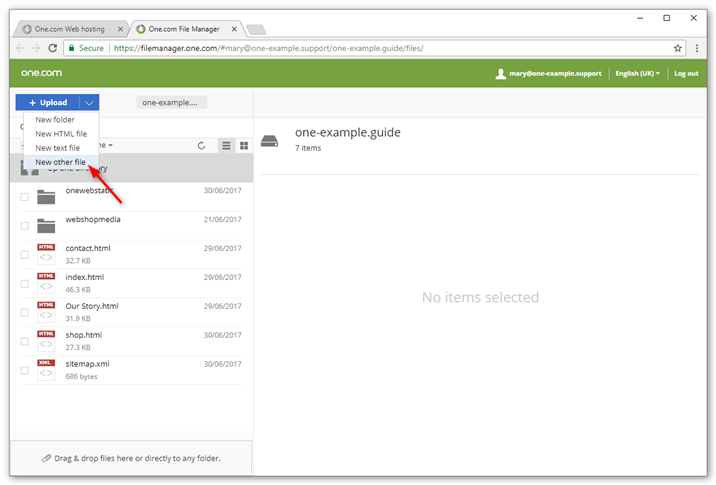Open a new browser tab
This screenshot has height=485, width=716.
tap(256, 30)
